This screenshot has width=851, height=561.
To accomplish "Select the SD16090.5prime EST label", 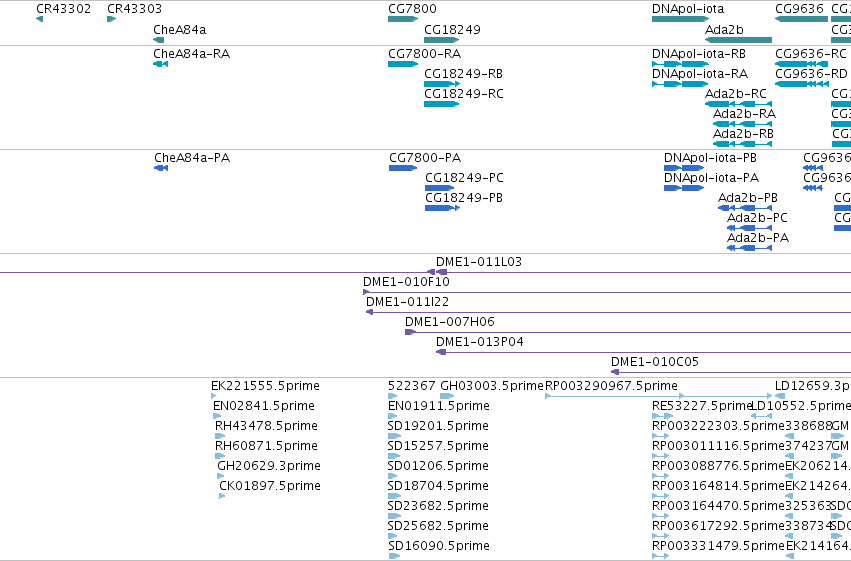I will click(439, 547).
